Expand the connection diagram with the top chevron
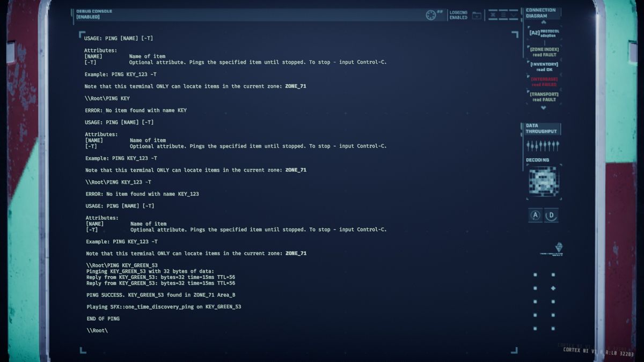Screen dimensions: 644x362 click(543, 21)
